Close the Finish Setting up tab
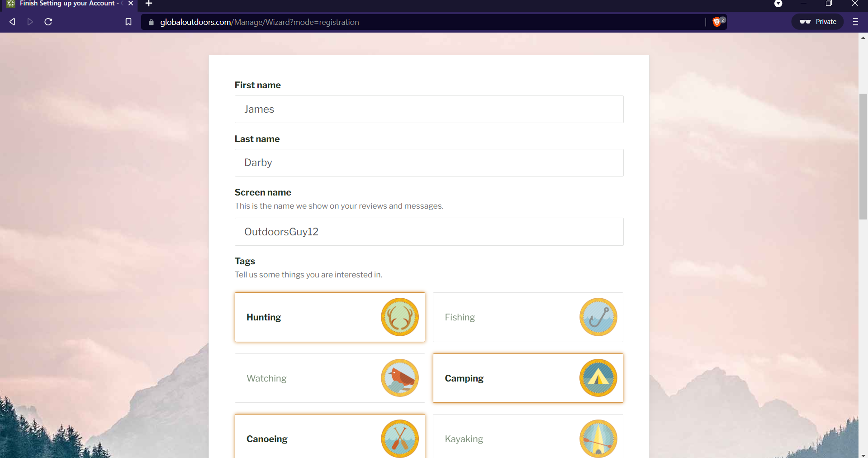This screenshot has height=458, width=868. click(x=131, y=3)
